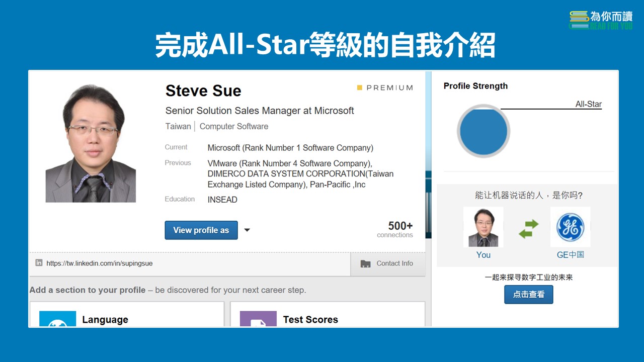Image resolution: width=644 pixels, height=362 pixels.
Task: Add the Language section to profile
Action: (x=105, y=320)
